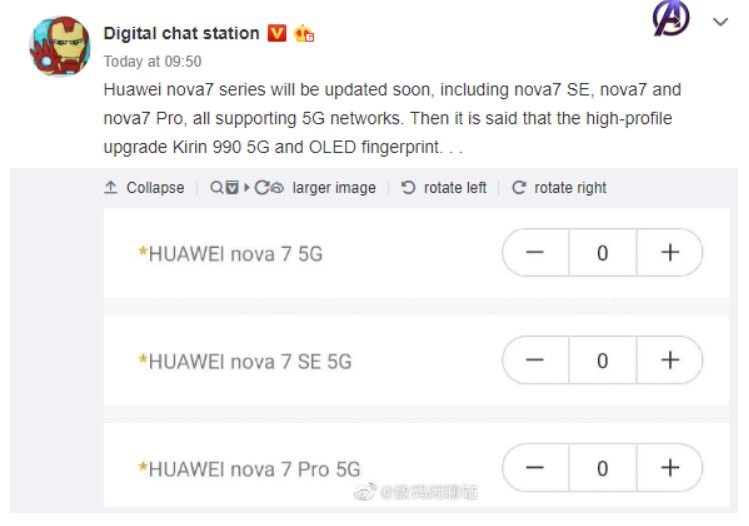Expand the post options chevron menu
Screen dimensions: 749x526
(720, 21)
